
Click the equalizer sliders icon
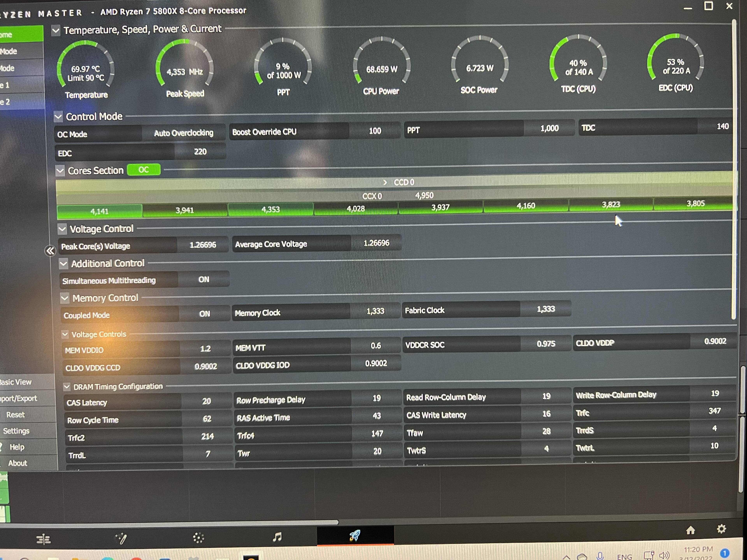pos(44,539)
